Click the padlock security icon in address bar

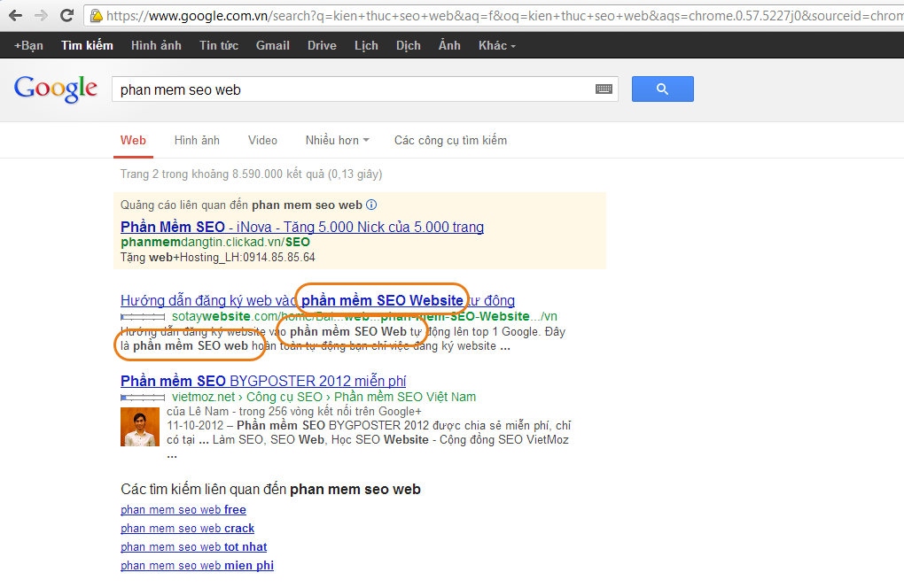[97, 16]
